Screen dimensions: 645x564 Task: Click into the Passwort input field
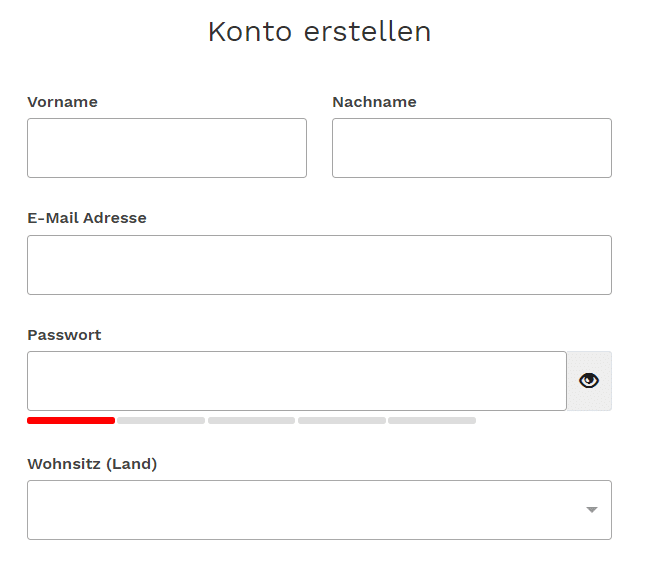(297, 381)
